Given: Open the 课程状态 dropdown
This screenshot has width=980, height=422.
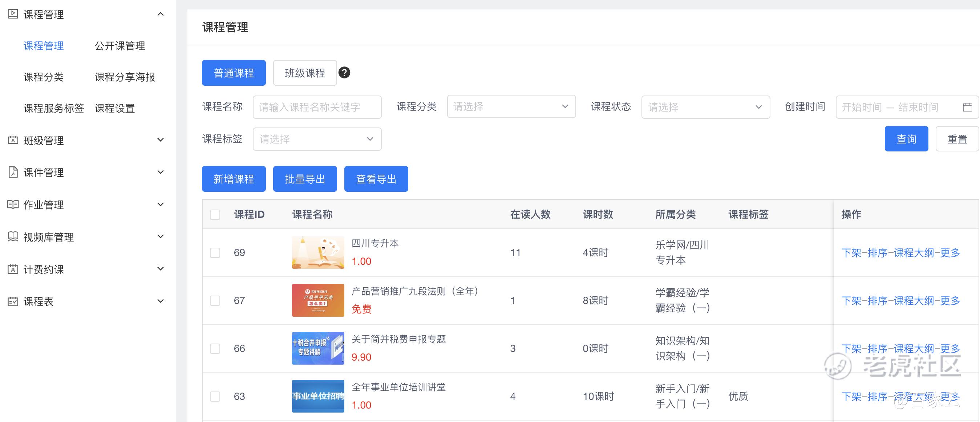Looking at the screenshot, I should pos(705,107).
